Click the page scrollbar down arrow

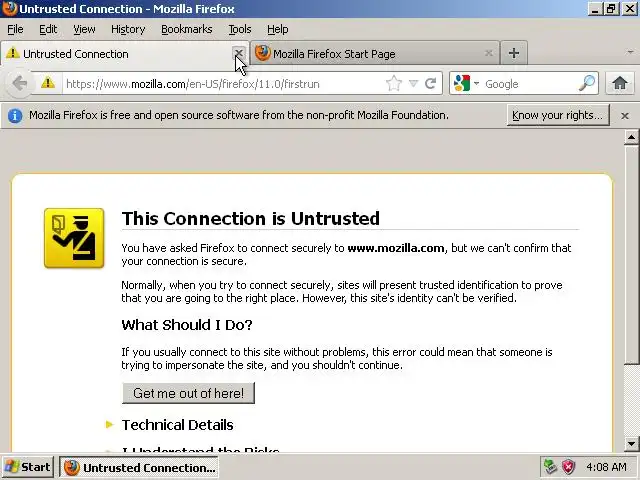coord(631,443)
